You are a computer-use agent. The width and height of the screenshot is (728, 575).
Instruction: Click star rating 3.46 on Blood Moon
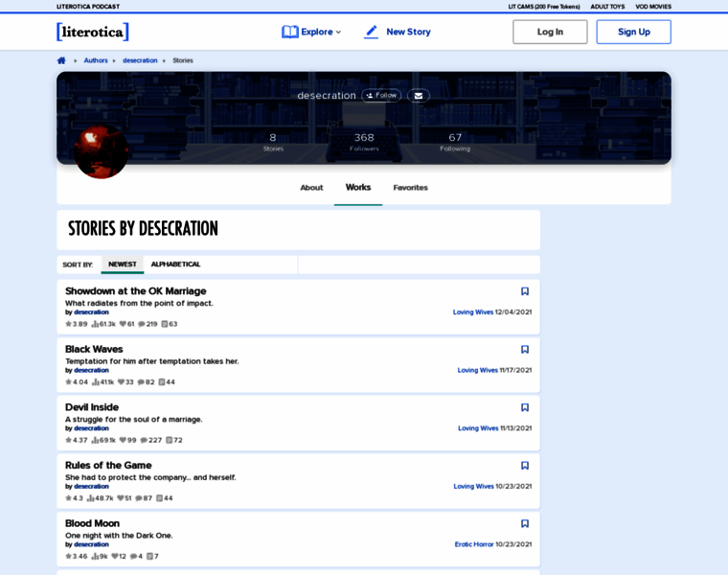(76, 557)
